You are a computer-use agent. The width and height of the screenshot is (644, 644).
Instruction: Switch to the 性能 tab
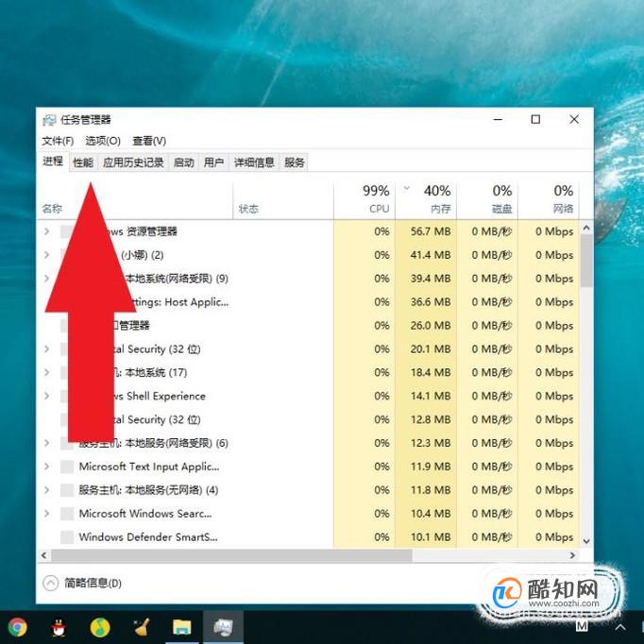(83, 162)
